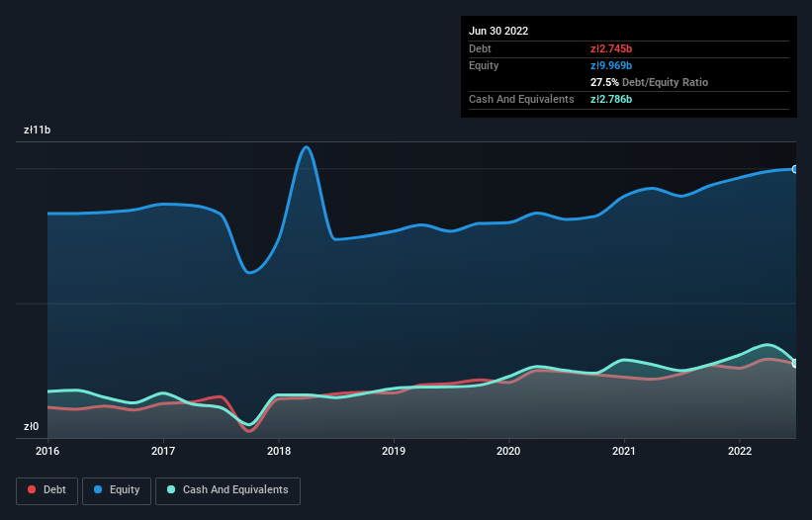Click the blue Equity legend dot

click(98, 489)
